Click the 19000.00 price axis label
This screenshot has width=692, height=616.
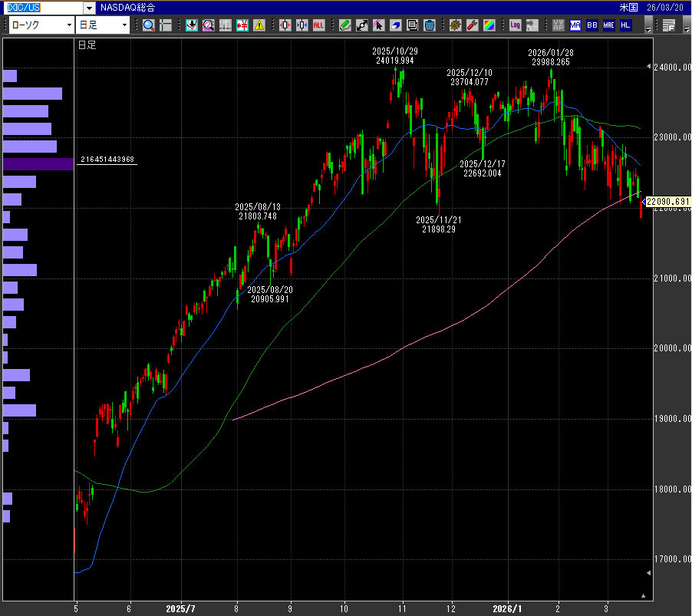(x=673, y=418)
